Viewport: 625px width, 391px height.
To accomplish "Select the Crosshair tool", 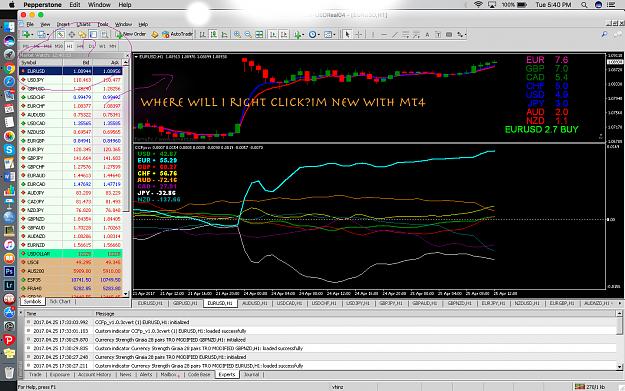I will (358, 35).
